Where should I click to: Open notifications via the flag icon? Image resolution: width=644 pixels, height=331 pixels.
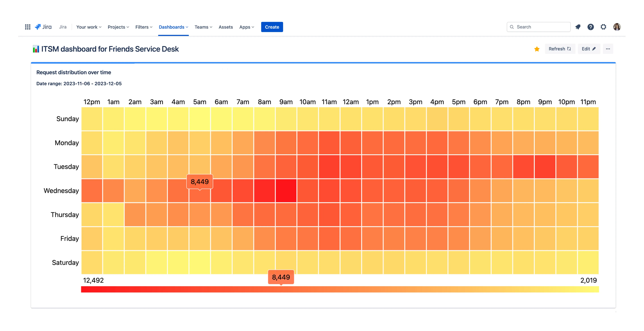pos(578,27)
